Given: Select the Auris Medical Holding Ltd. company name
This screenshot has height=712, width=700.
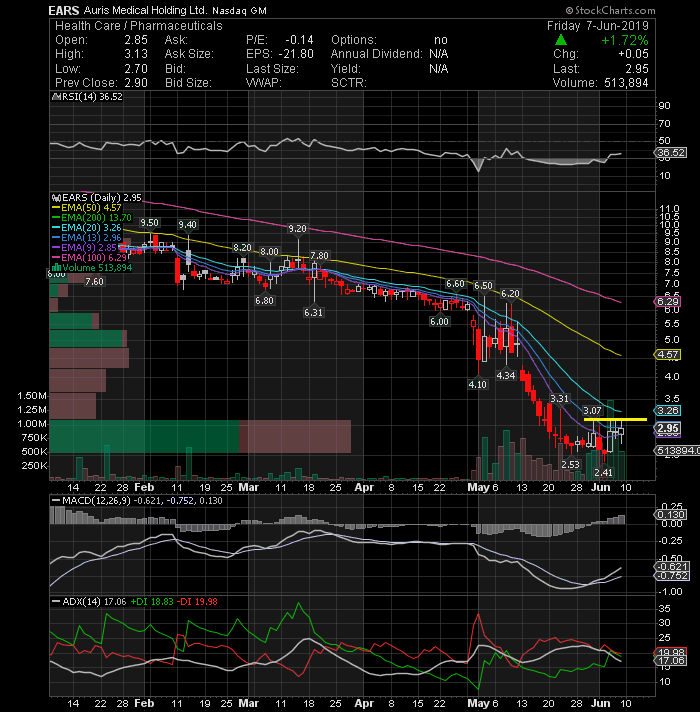Looking at the screenshot, I should (145, 10).
